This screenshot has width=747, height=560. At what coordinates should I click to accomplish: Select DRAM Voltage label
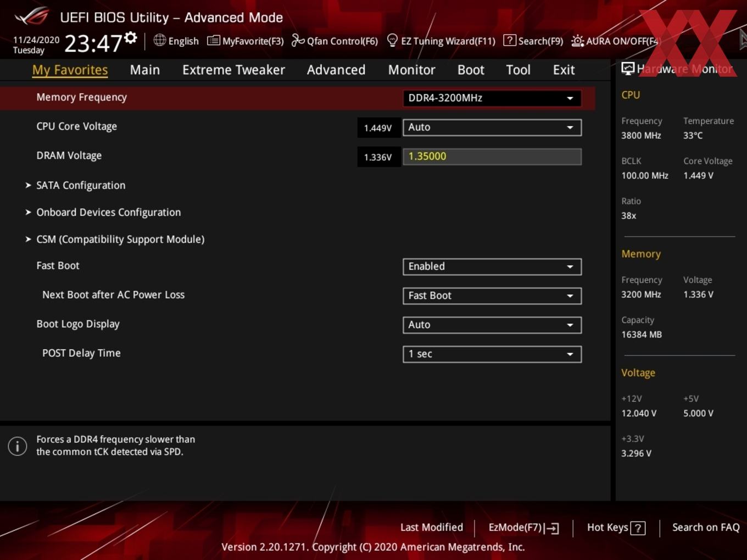point(69,155)
